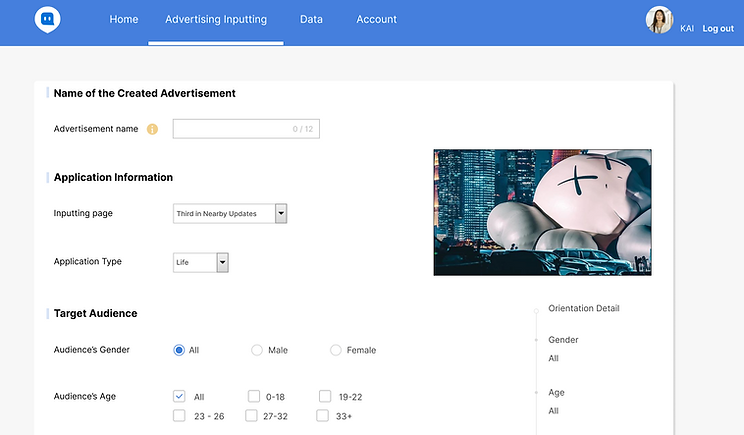The width and height of the screenshot is (744, 435).
Task: Click the Inputting page label
Action: coord(83,213)
